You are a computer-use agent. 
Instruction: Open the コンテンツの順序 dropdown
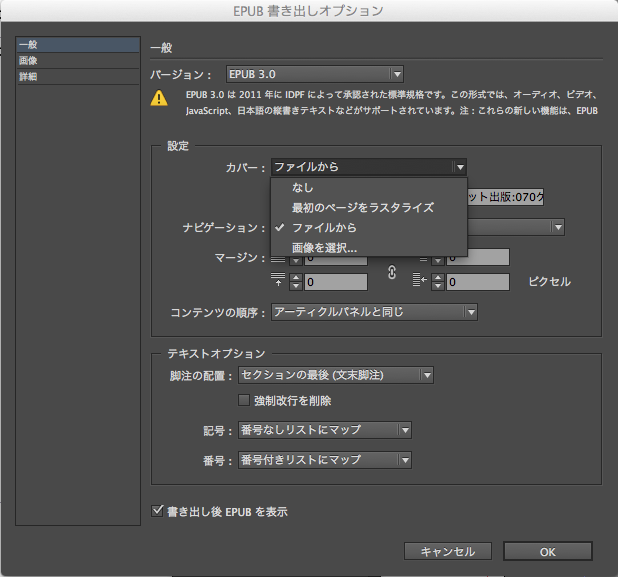tap(374, 312)
